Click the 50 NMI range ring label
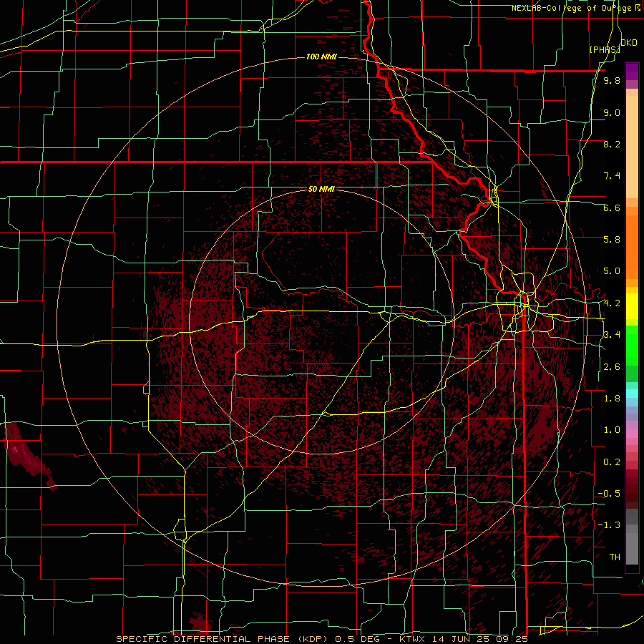Viewport: 644px width, 644px height. point(321,189)
